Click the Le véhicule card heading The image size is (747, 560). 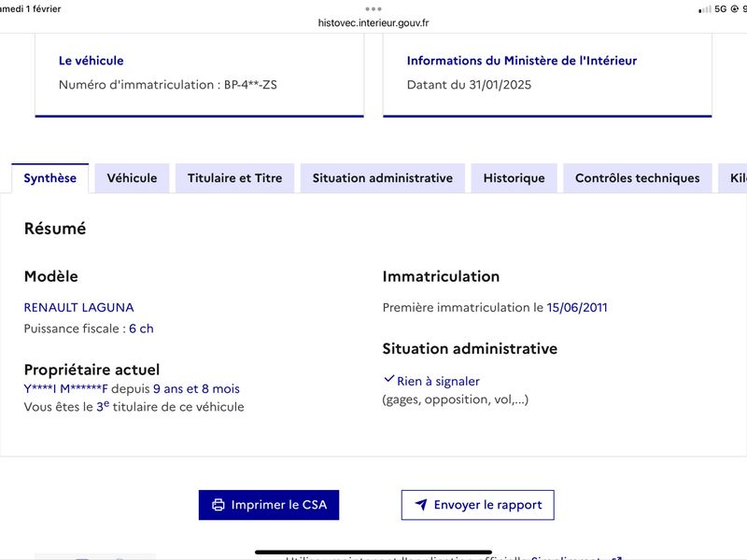[x=91, y=61]
